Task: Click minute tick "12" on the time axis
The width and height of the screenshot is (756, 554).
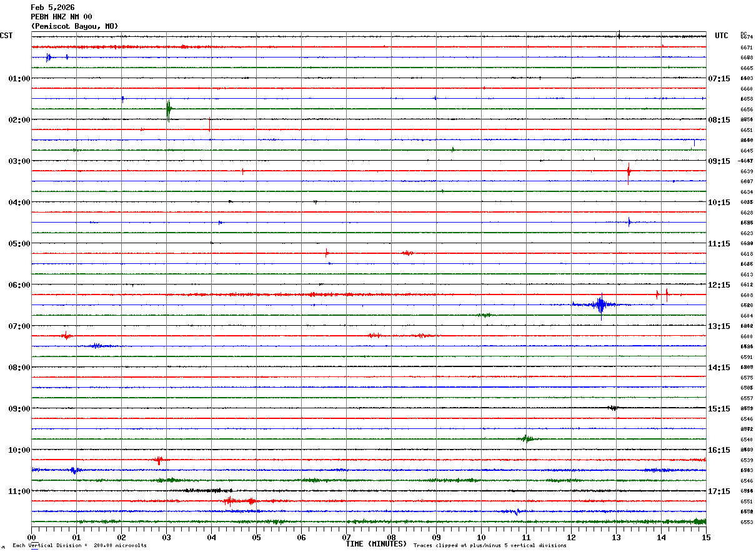Action: 571,537
